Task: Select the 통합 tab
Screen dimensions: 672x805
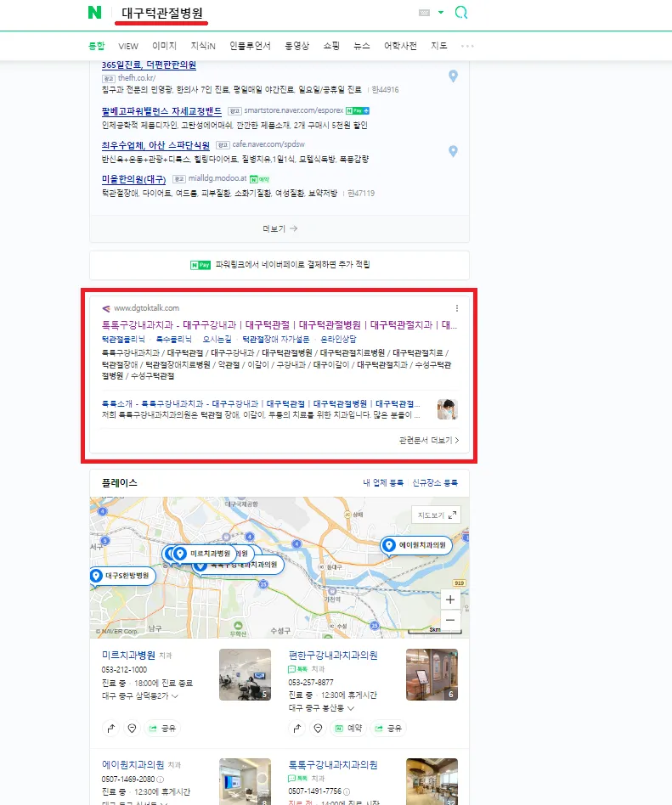Action: (x=97, y=46)
